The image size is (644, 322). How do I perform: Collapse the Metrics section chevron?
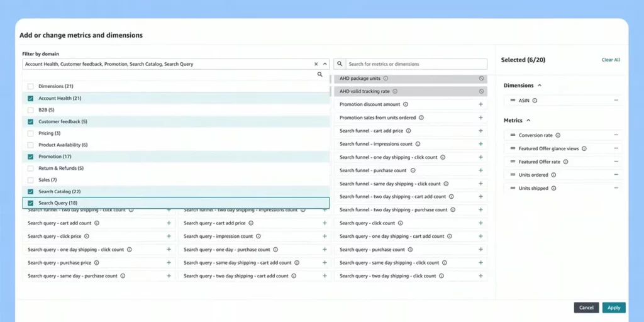pyautogui.click(x=528, y=120)
